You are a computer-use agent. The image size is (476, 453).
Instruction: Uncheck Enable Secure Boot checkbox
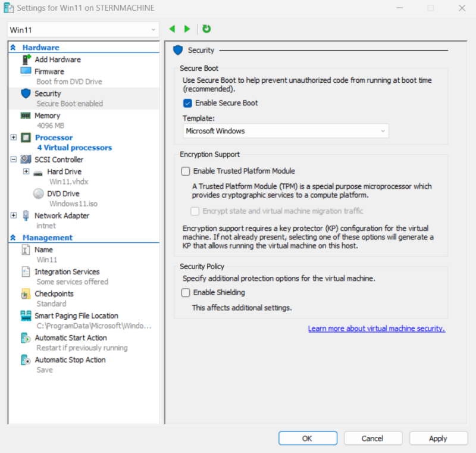coord(187,103)
